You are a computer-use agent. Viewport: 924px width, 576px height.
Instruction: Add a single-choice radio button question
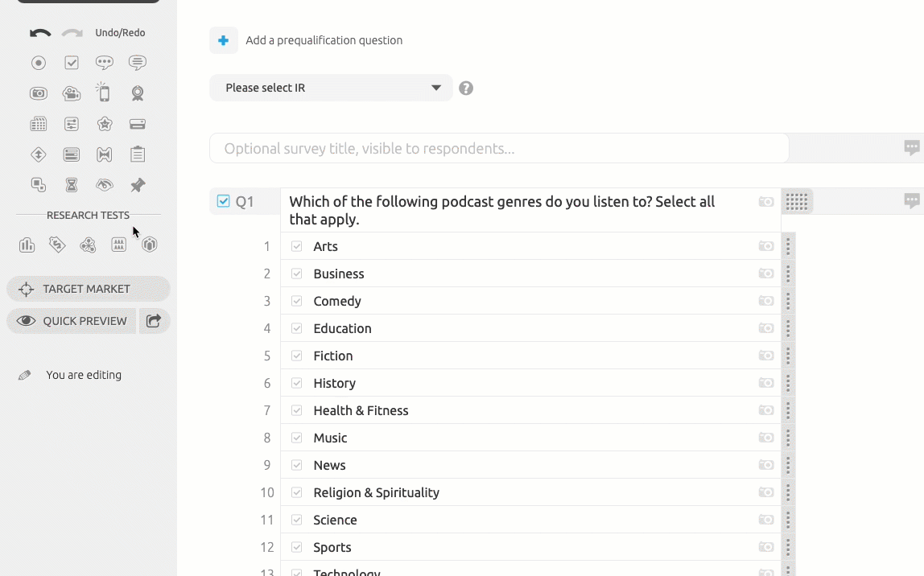click(39, 63)
